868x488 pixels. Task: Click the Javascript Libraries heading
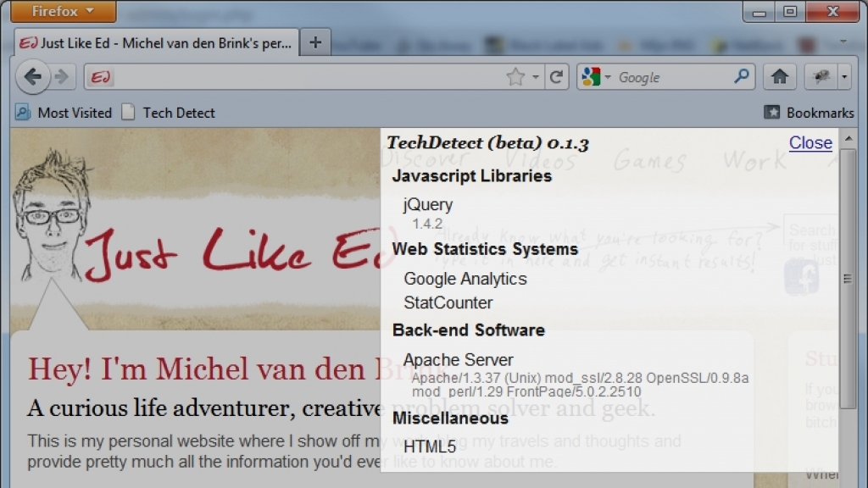pyautogui.click(x=471, y=176)
